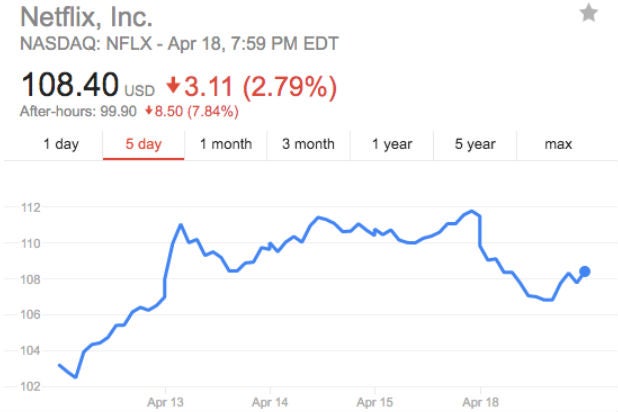Click the red down arrow beside 3.11
Screen dimensions: 618x412
click(174, 86)
